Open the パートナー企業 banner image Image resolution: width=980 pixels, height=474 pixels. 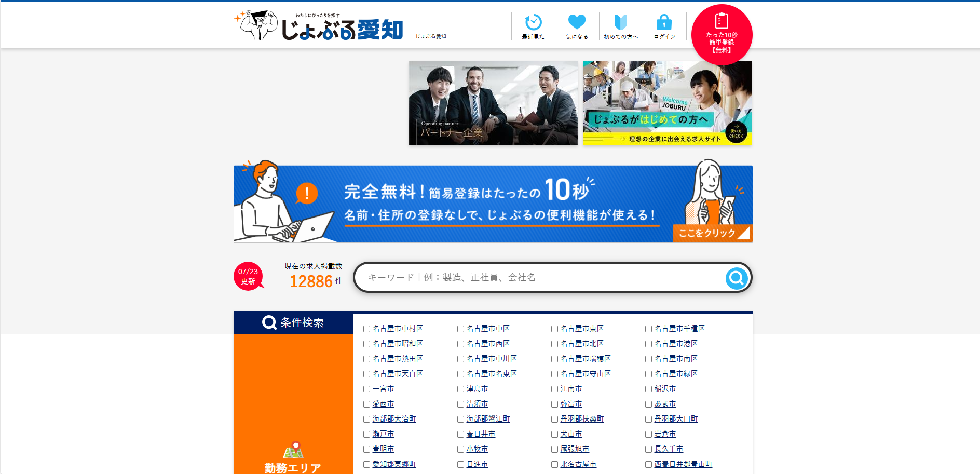click(493, 103)
